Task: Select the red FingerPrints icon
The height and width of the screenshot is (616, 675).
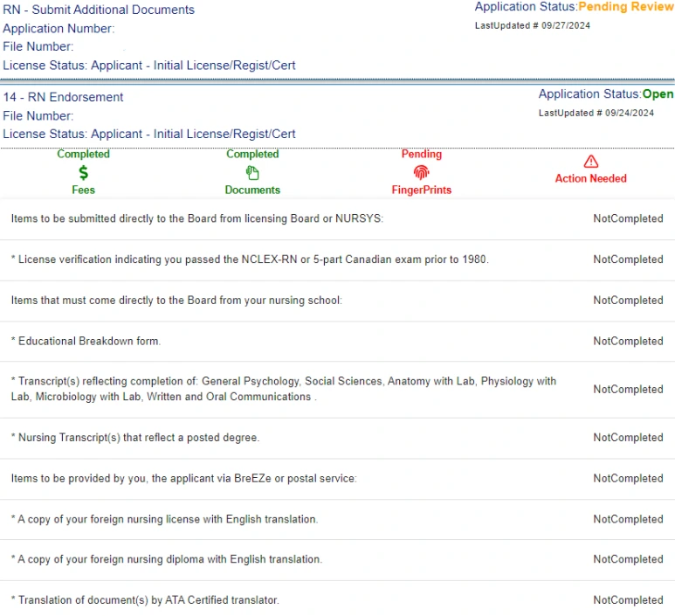Action: pos(422,172)
